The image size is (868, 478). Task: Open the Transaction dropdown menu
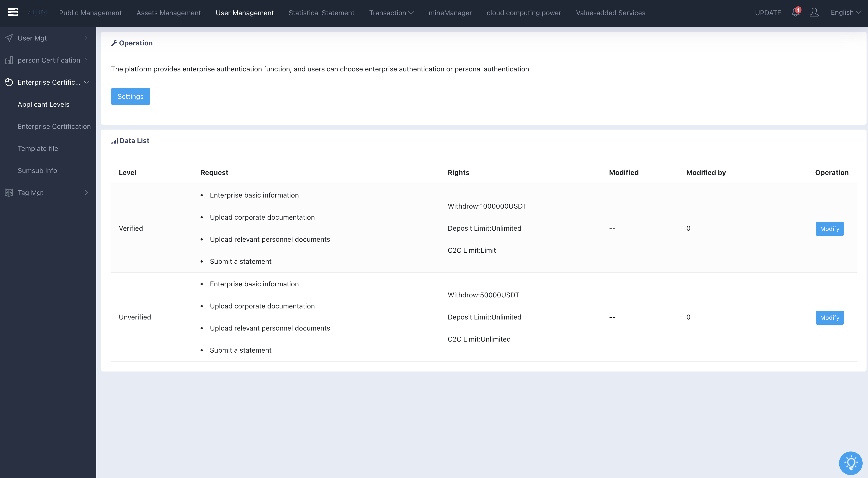pos(391,13)
